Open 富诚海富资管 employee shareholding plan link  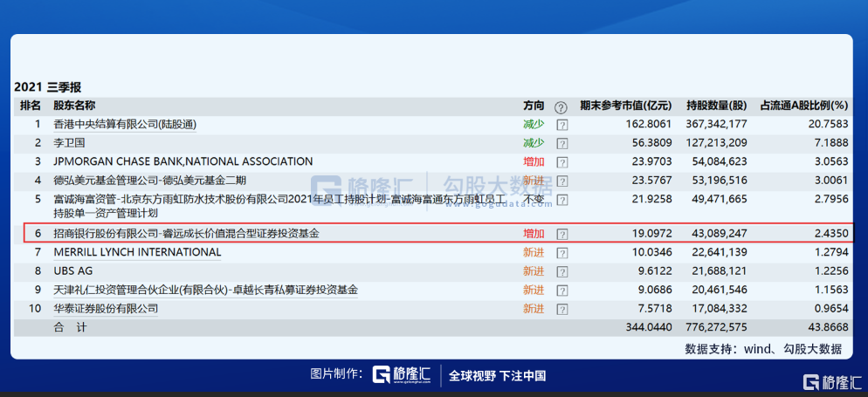pyautogui.click(x=279, y=206)
